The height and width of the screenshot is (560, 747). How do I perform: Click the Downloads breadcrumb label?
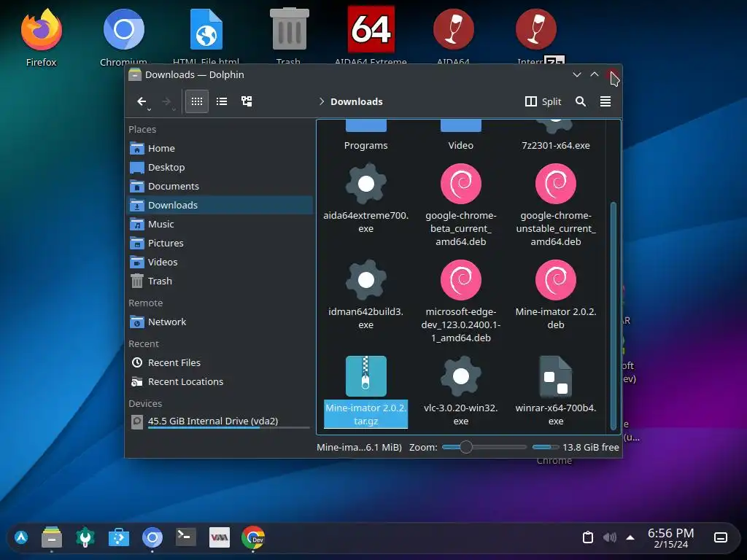[356, 101]
